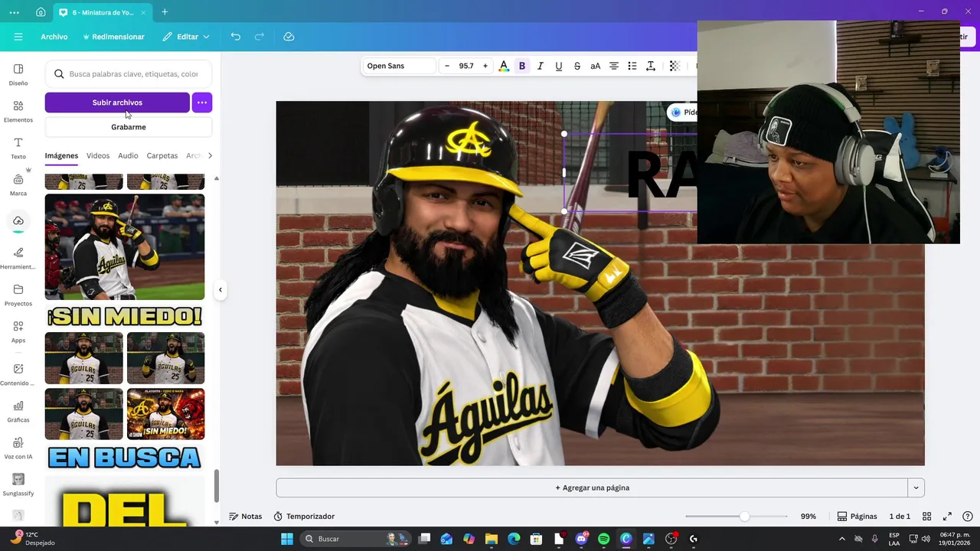Screen dimensions: 980x551
Task: Open the Elementos side panel
Action: click(18, 111)
